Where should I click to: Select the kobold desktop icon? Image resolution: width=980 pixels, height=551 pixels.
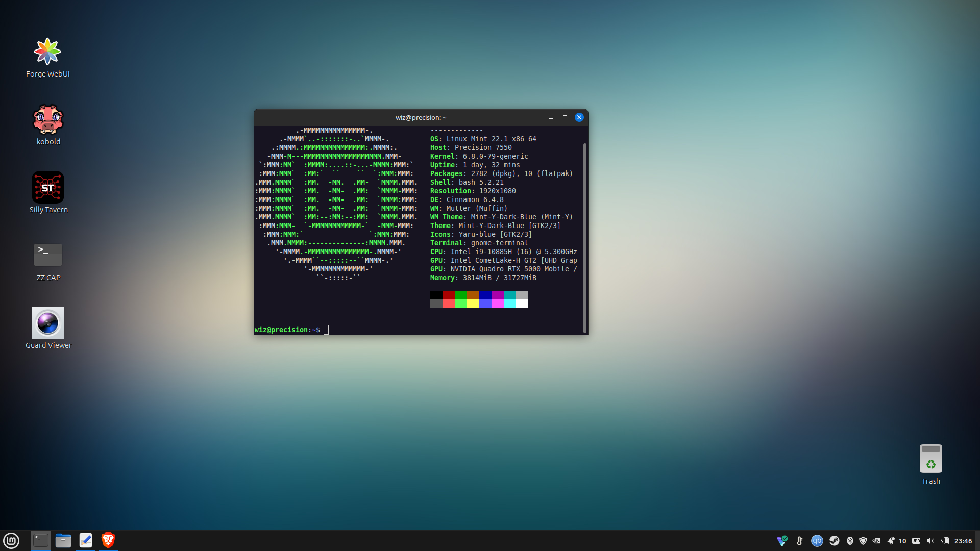(48, 125)
